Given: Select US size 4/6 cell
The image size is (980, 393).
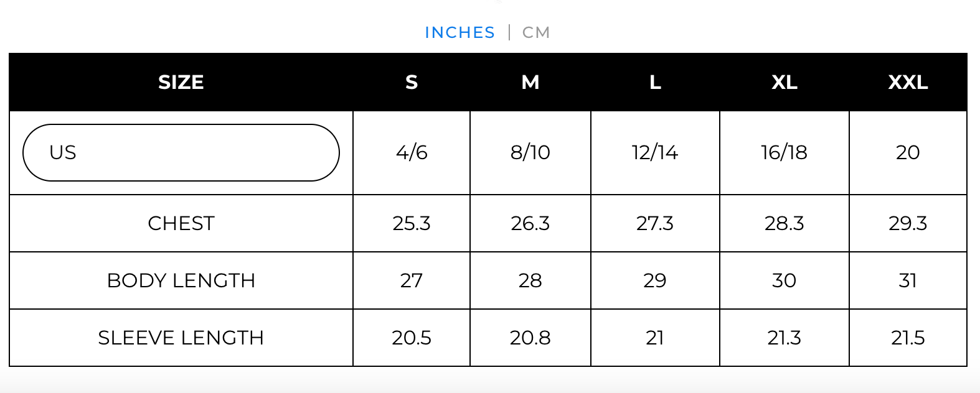Looking at the screenshot, I should 412,152.
